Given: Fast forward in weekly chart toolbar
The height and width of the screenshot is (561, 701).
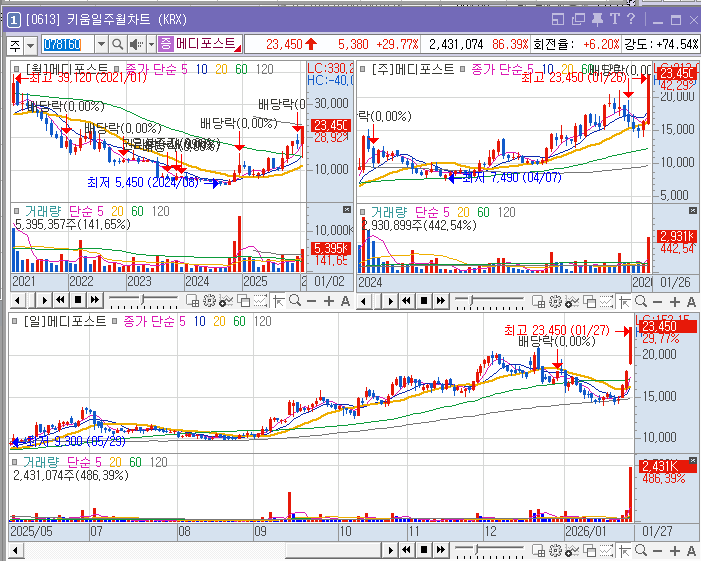Looking at the screenshot, I should tap(441, 300).
